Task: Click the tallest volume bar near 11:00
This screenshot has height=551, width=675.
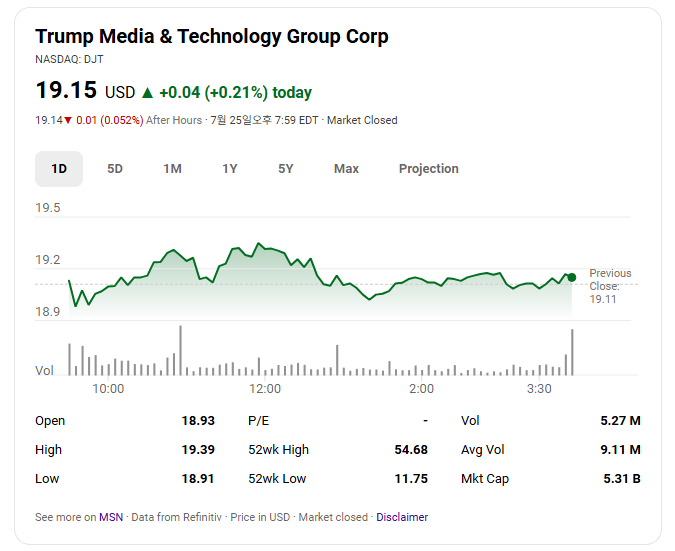Action: [180, 350]
